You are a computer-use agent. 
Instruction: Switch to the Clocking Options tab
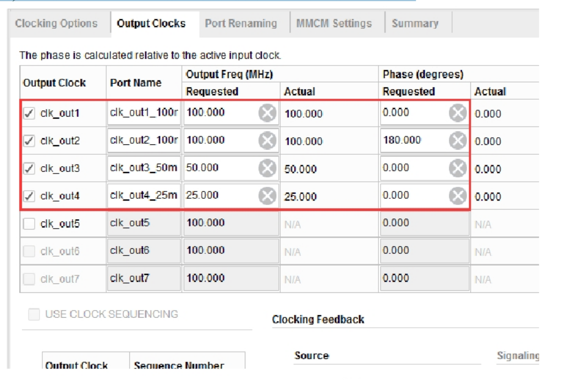[x=56, y=23]
